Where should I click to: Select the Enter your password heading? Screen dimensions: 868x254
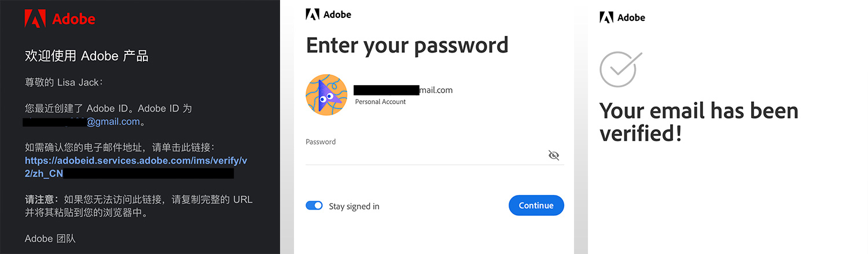(407, 45)
